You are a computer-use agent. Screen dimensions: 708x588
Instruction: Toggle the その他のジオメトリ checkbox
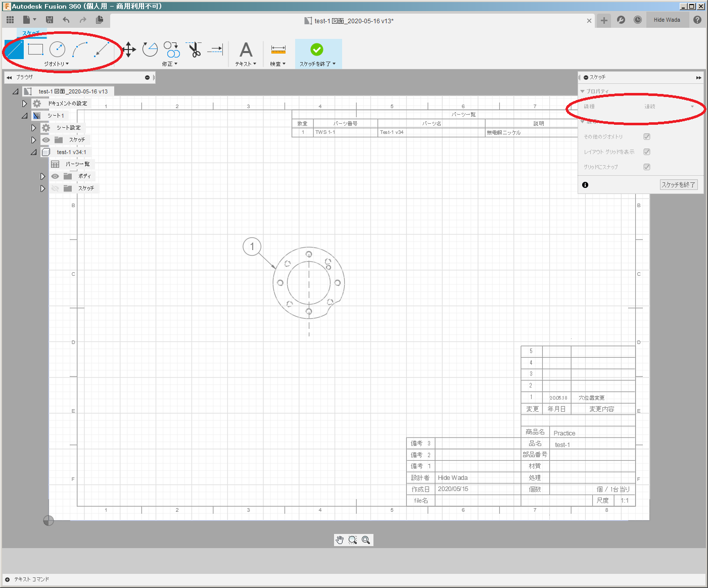click(x=647, y=136)
